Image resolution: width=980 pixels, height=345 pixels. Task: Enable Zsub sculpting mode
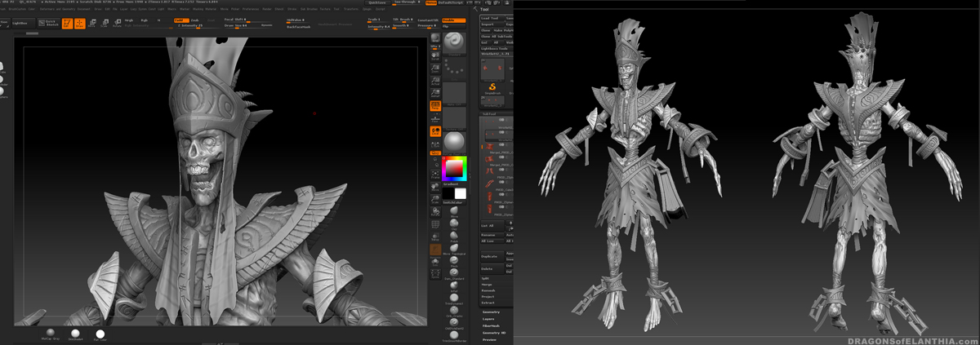point(194,20)
